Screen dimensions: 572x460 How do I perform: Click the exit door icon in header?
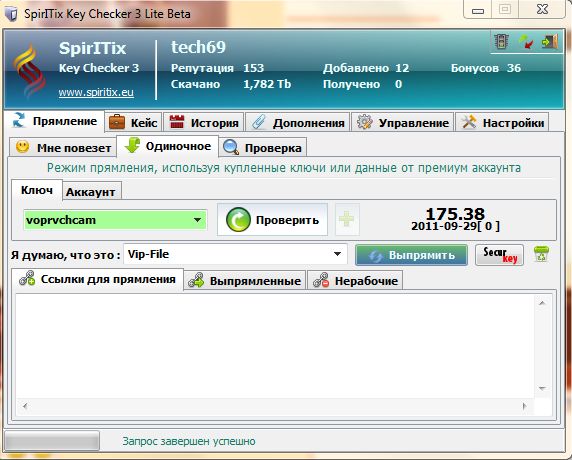(550, 42)
